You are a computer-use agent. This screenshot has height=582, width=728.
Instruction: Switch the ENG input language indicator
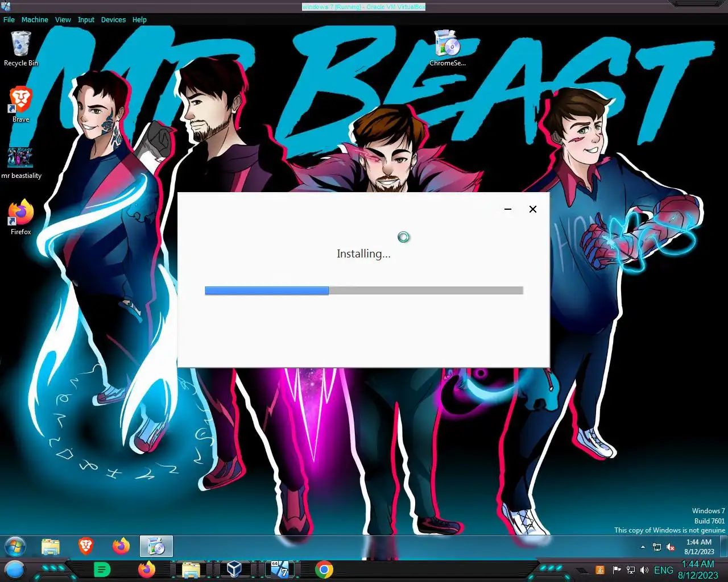(664, 570)
